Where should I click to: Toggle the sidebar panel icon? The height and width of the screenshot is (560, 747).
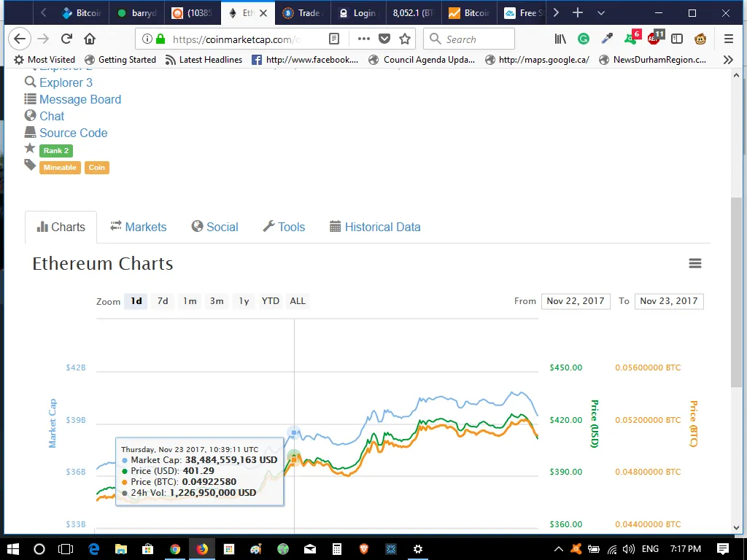677,39
